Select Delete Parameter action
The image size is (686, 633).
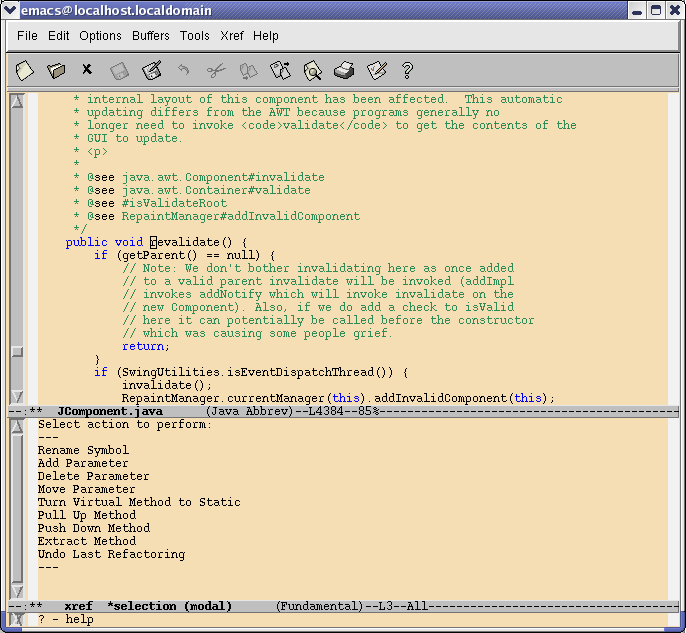(x=93, y=476)
